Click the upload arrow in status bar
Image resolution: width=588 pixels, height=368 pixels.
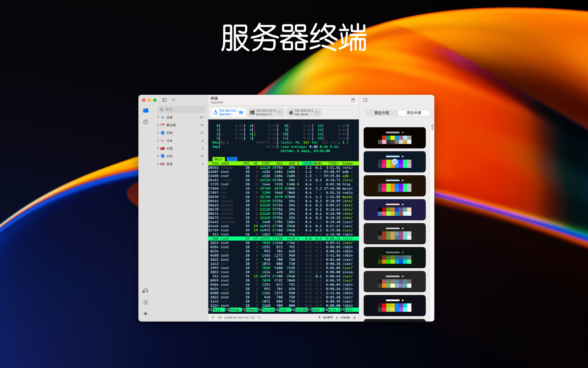[x=319, y=317]
